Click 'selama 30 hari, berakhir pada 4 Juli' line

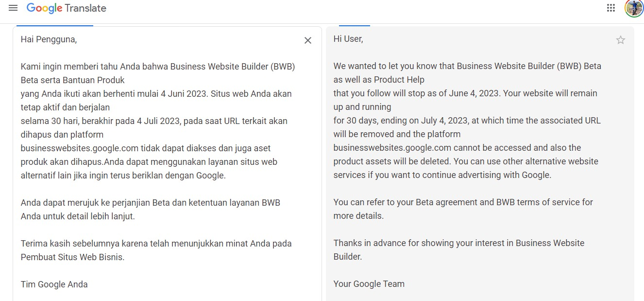[154, 121]
